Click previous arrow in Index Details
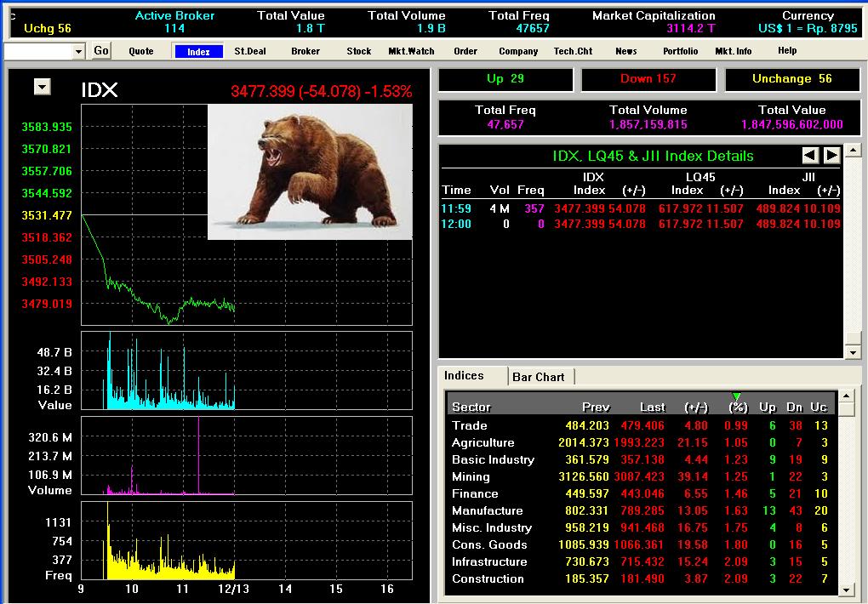The image size is (868, 604). 810,155
